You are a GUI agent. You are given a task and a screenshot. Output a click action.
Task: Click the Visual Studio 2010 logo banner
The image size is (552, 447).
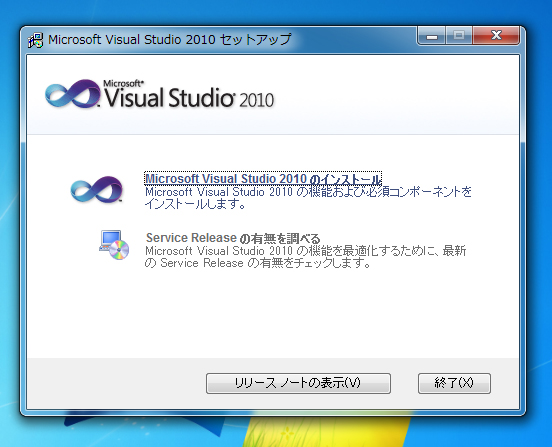159,94
